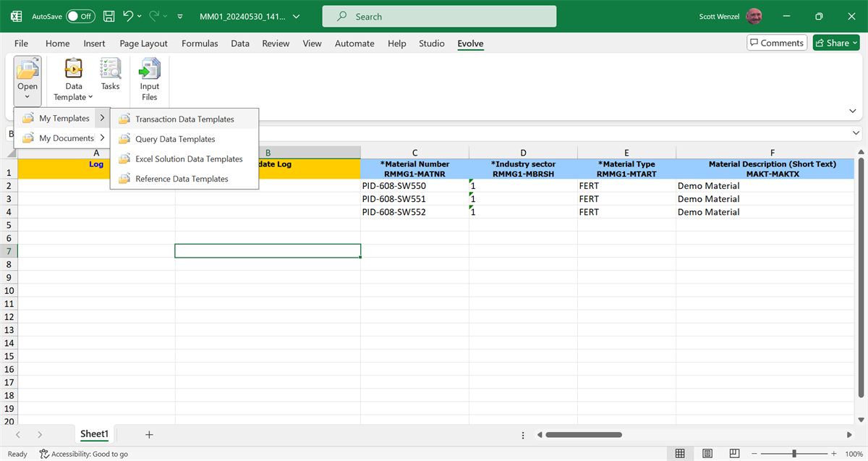The height and width of the screenshot is (461, 868).
Task: Select Transaction Data Templates menu item
Action: click(184, 119)
